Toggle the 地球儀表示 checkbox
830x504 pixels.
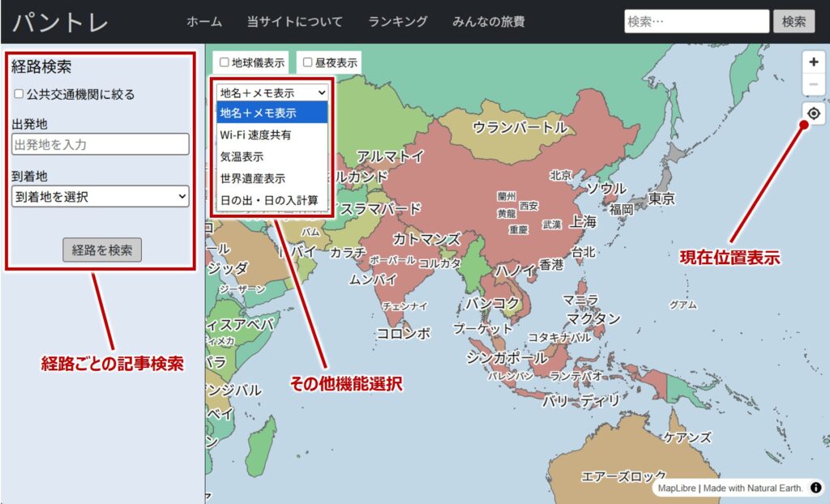click(225, 62)
